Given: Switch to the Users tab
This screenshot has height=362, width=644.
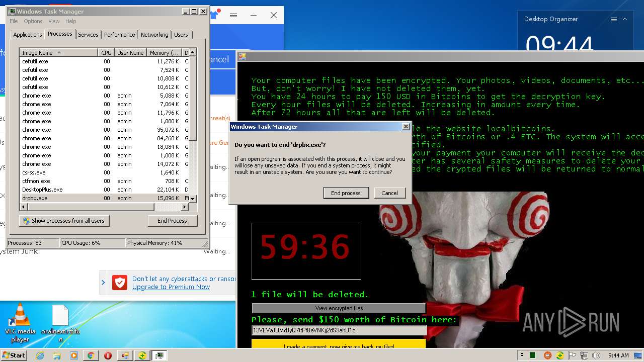Looking at the screenshot, I should (181, 35).
